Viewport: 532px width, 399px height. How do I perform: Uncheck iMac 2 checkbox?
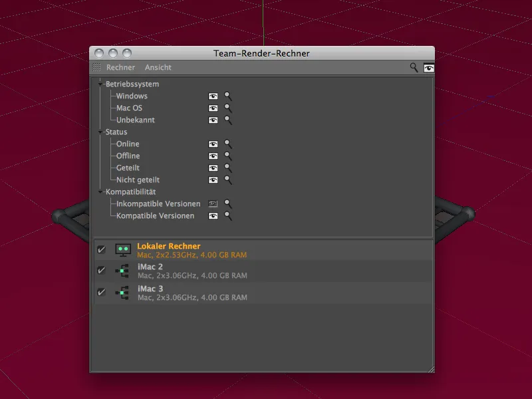[x=101, y=271]
